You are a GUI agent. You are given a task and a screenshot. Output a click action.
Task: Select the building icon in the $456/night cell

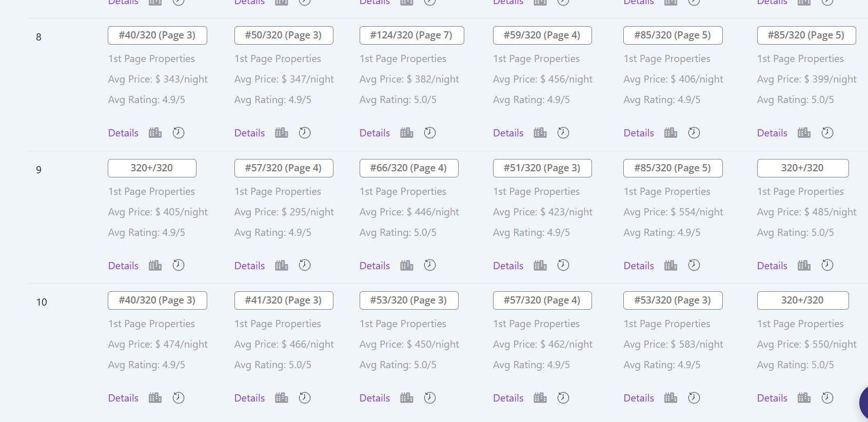point(540,133)
